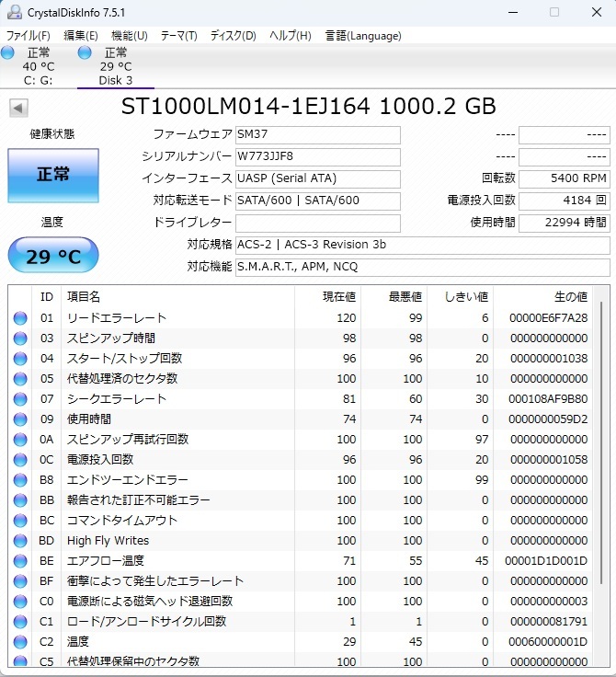616x677 pixels.
Task: Click the 最悪値 column header
Action: 394,297
